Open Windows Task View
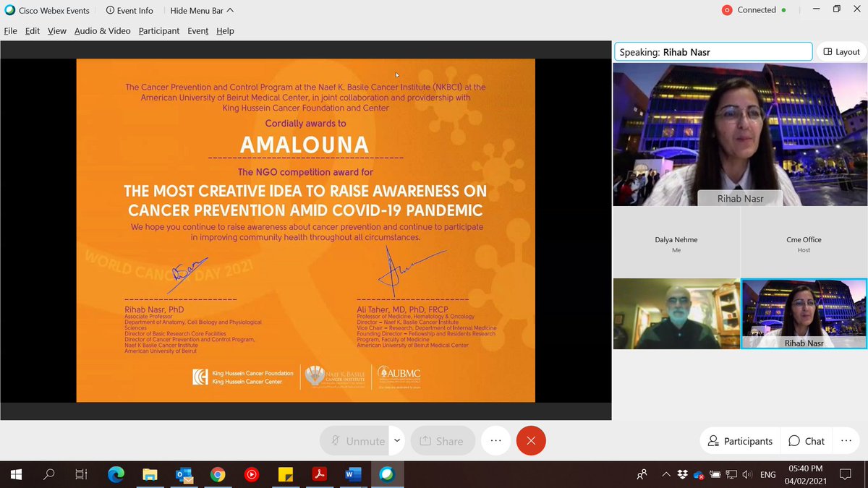Viewport: 868px width, 488px height. tap(82, 474)
